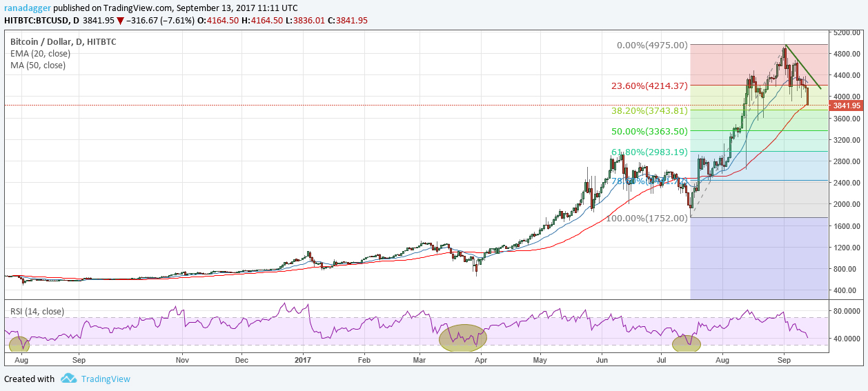Click the 100.00%(1752.00) Fibonacci bottom label
The height and width of the screenshot is (391, 868).
click(647, 218)
